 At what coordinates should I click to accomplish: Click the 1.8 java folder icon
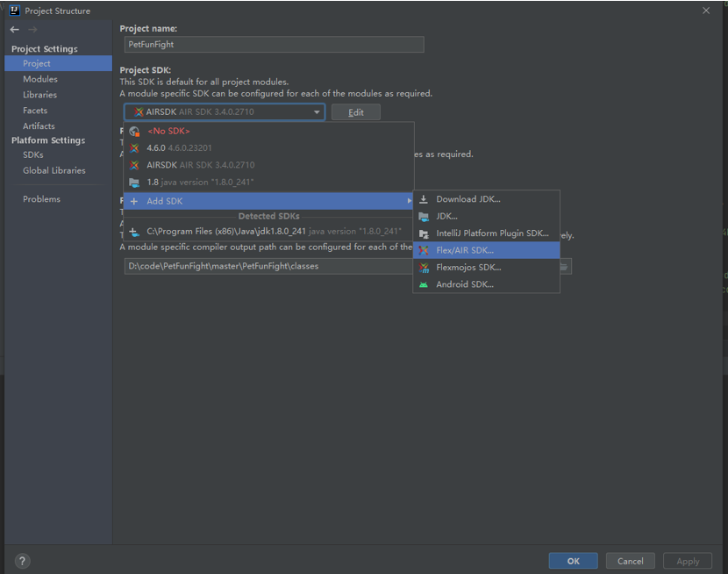(x=134, y=183)
